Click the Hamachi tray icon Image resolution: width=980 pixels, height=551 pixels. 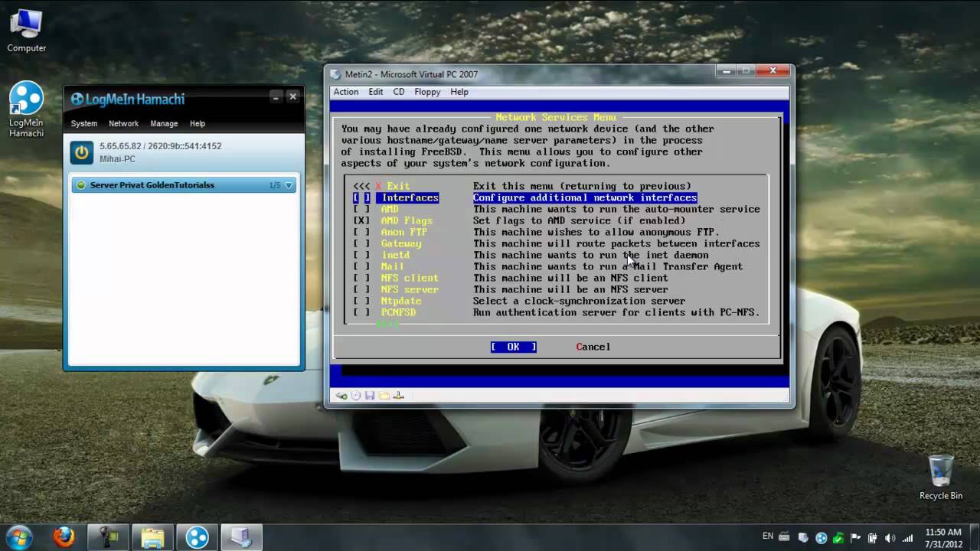pyautogui.click(x=821, y=537)
